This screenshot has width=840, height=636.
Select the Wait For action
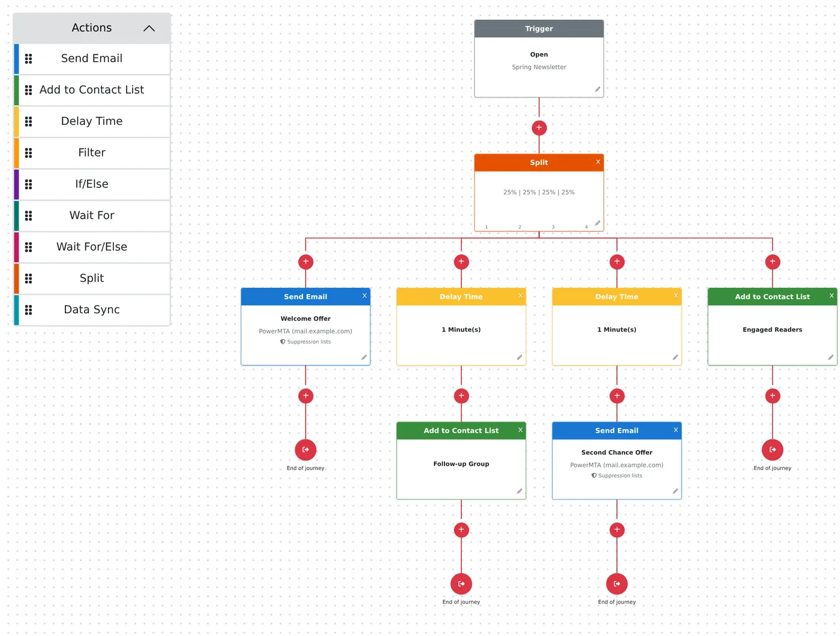tap(92, 215)
